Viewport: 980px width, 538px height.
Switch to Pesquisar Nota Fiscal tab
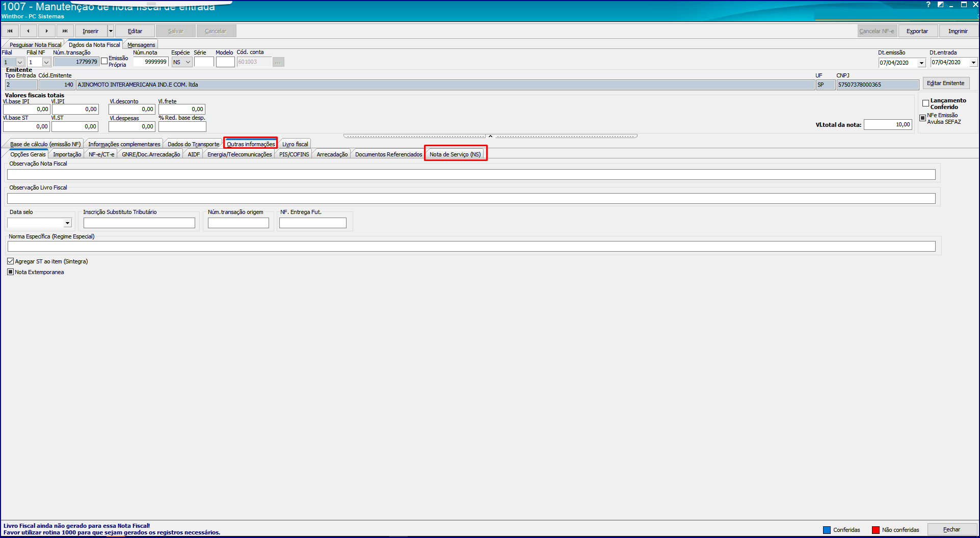(35, 45)
